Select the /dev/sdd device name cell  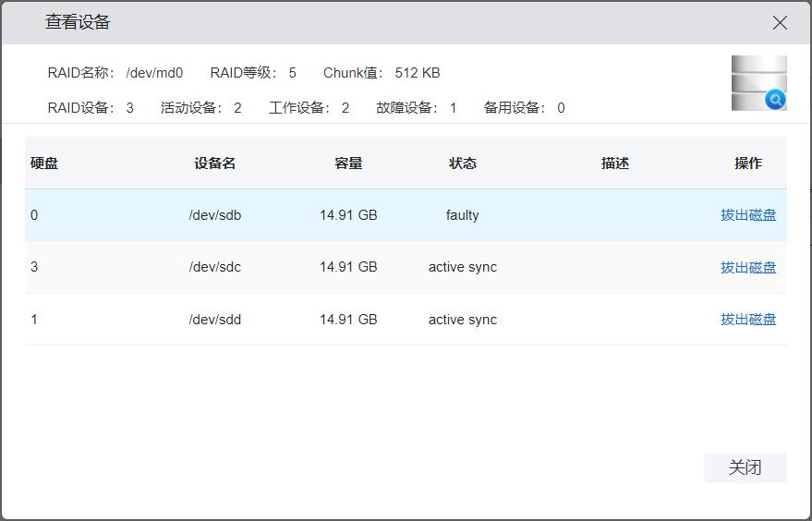coord(215,320)
